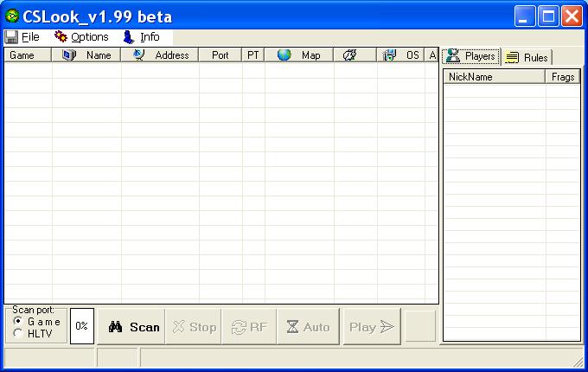This screenshot has height=372, width=588.
Task: Click the computer icon in the Name header
Action: click(x=69, y=55)
